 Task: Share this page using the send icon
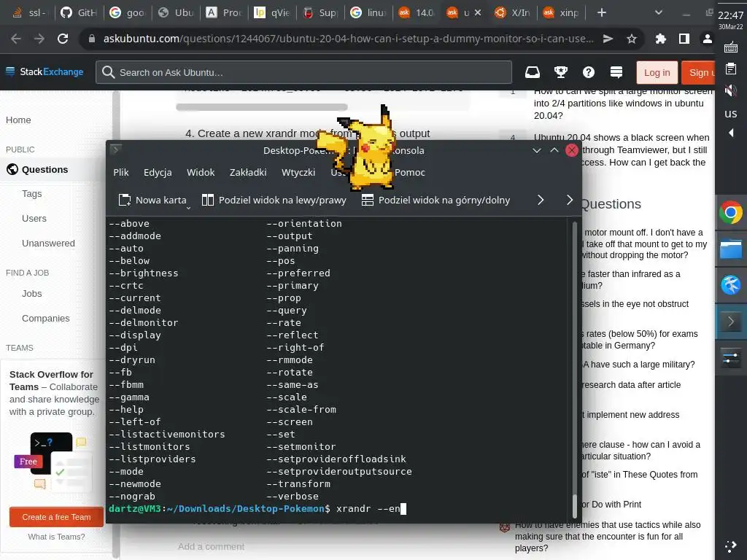[x=608, y=39]
